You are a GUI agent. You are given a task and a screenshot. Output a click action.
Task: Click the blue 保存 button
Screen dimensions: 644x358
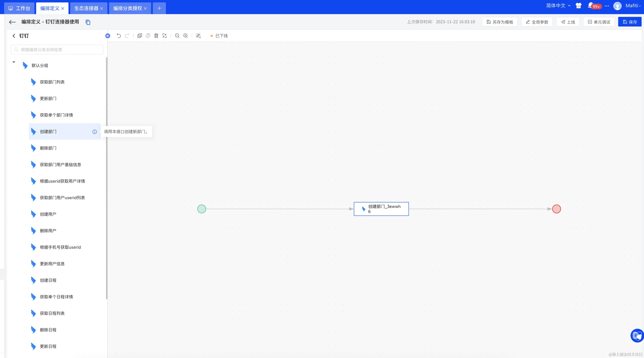tap(630, 22)
